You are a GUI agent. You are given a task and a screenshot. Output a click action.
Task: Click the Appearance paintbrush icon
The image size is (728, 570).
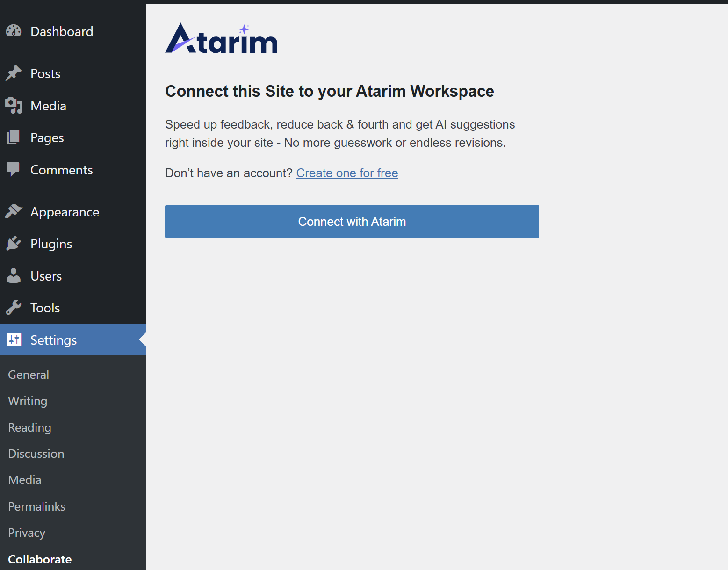[x=14, y=211]
